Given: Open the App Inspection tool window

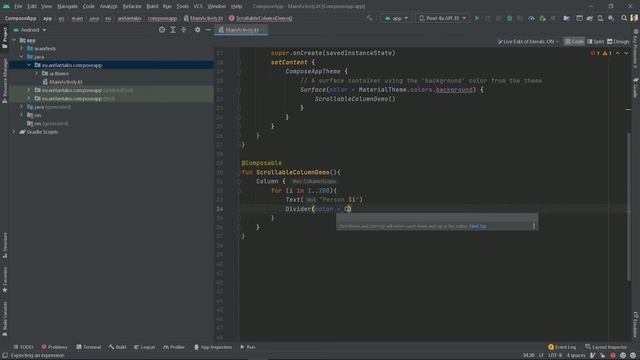Looking at the screenshot, I should coord(213,347).
